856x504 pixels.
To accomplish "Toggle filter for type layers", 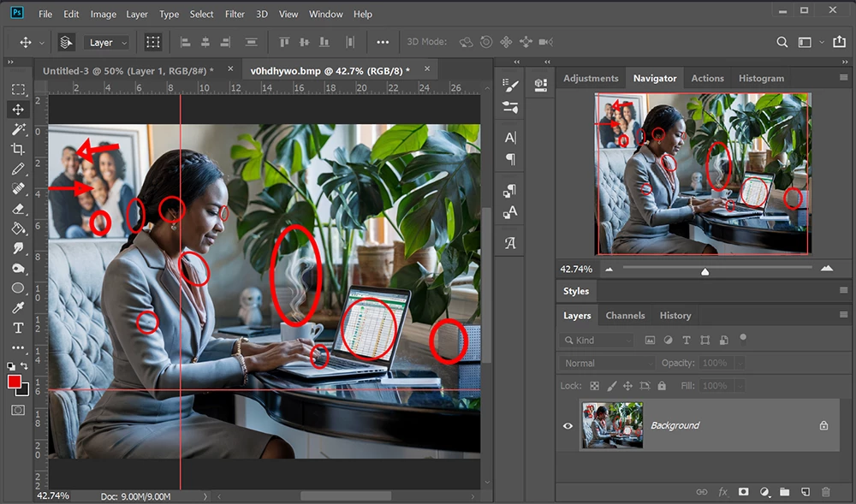I will pos(687,341).
